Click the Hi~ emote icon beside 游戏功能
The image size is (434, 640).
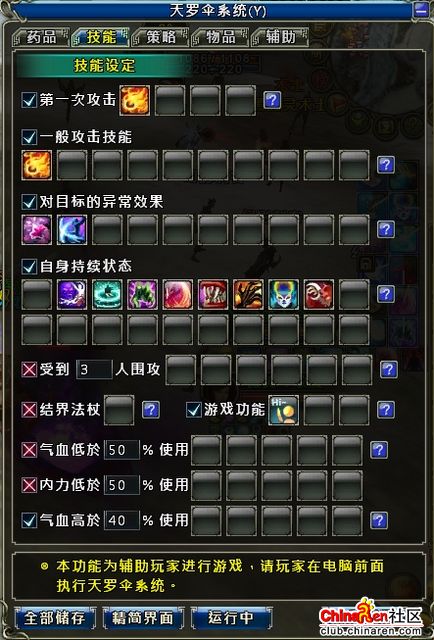click(283, 410)
